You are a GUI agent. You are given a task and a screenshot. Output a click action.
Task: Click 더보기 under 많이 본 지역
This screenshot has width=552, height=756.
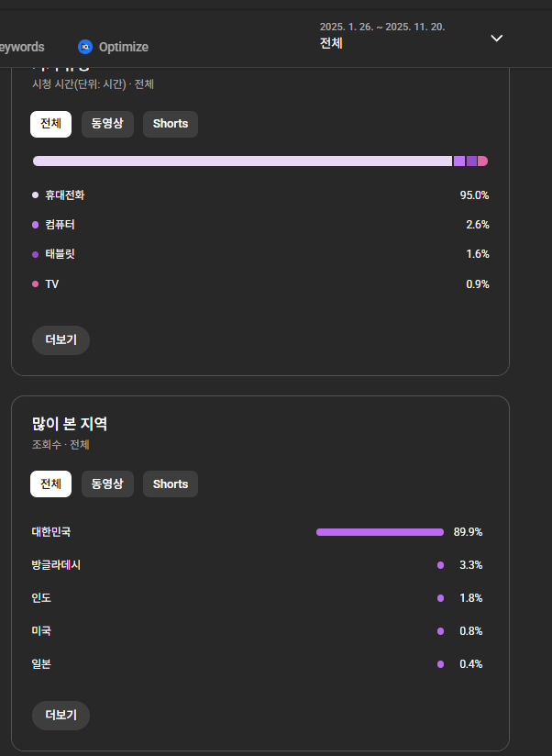[61, 716]
